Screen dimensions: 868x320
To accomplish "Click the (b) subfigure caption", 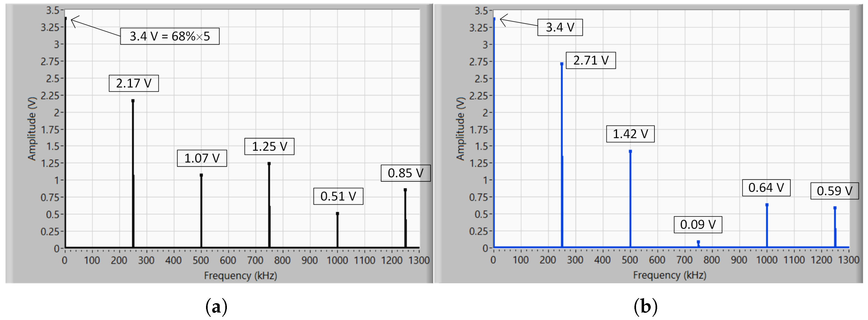I will tap(645, 307).
